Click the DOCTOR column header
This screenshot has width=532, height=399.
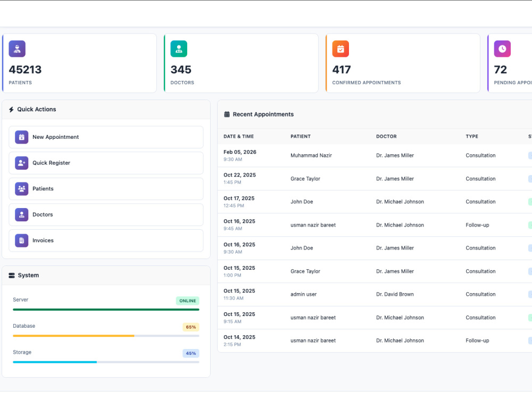(386, 136)
